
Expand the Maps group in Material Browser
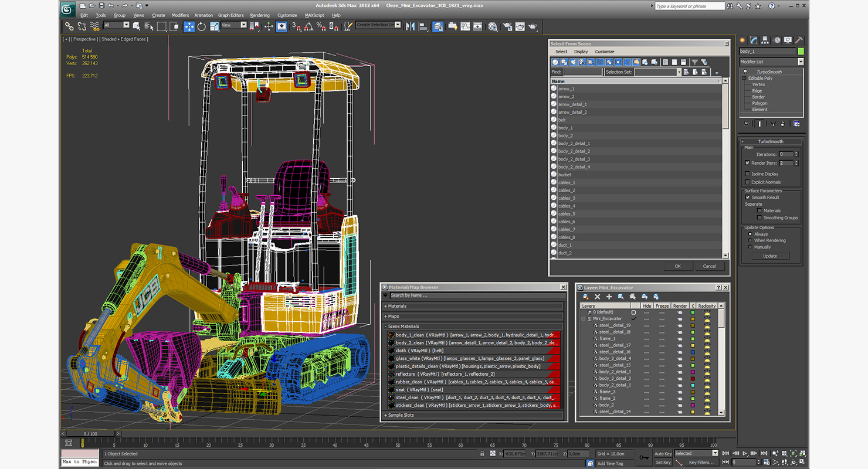click(473, 317)
